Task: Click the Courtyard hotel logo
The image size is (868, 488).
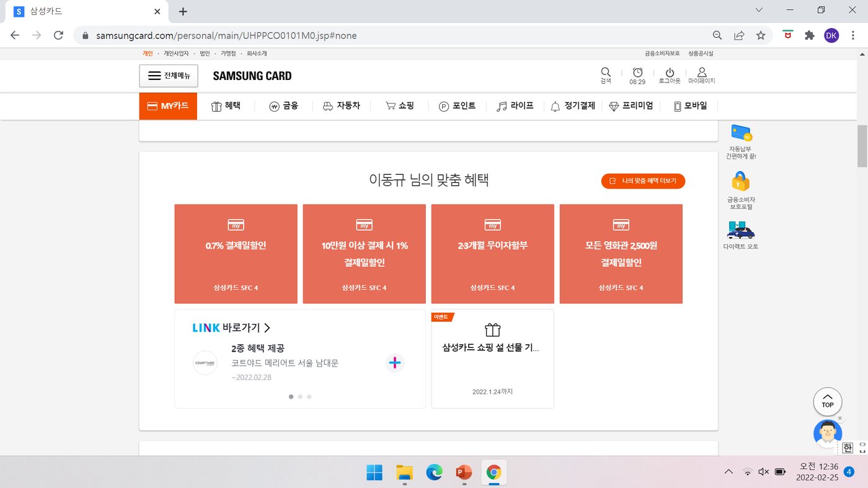Action: point(205,363)
